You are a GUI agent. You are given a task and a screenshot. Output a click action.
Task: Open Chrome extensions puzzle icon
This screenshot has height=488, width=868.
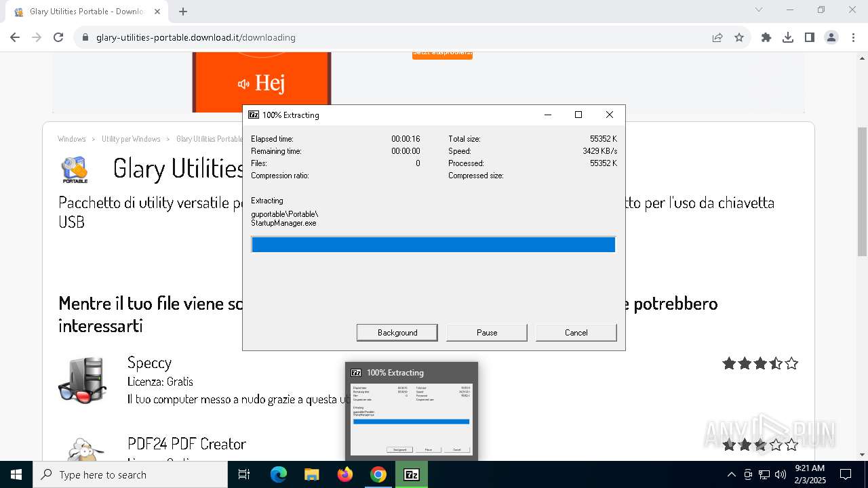pyautogui.click(x=766, y=37)
